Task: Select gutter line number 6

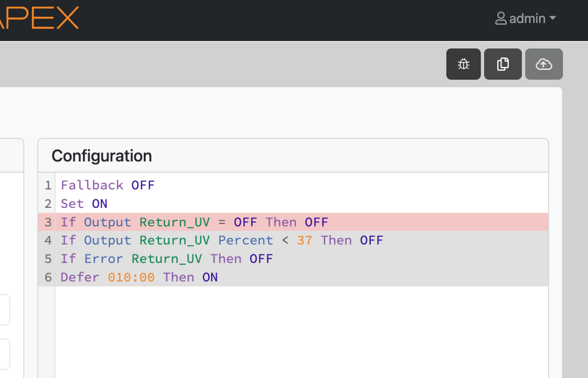Action: pyautogui.click(x=48, y=277)
